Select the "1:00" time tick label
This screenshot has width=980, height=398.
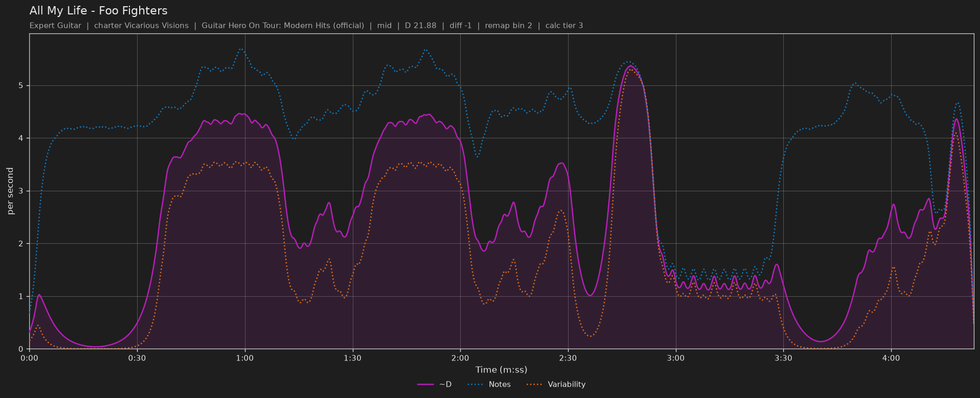[x=245, y=358]
